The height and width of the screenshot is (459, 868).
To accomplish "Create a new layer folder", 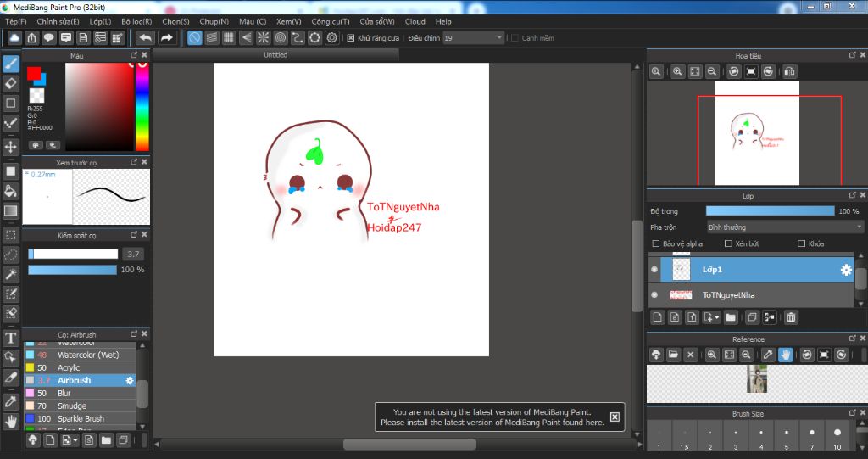I will click(731, 317).
